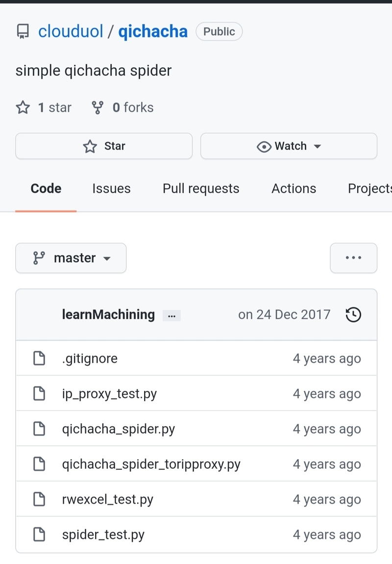This screenshot has height=564, width=392.
Task: Switch to the Issues tab
Action: coord(111,188)
